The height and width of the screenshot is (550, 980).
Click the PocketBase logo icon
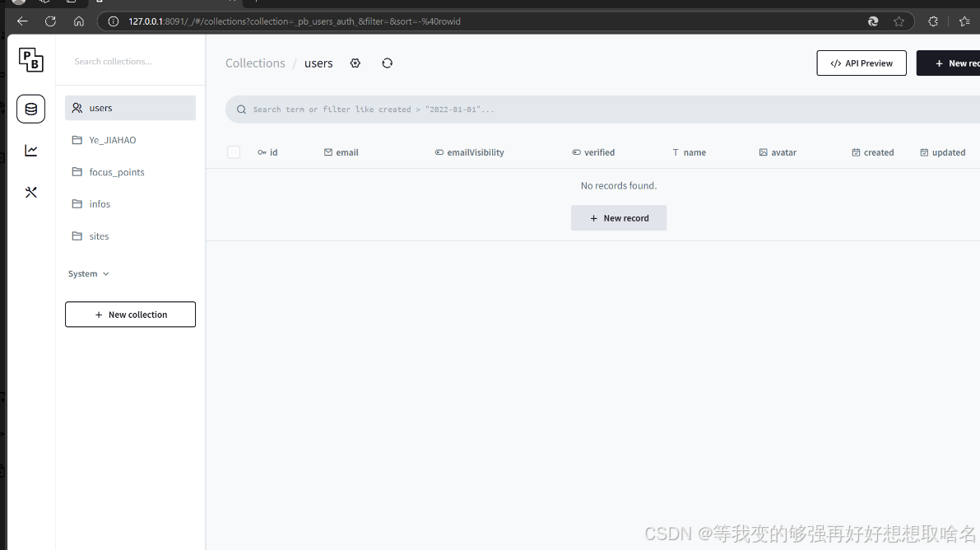click(x=30, y=60)
